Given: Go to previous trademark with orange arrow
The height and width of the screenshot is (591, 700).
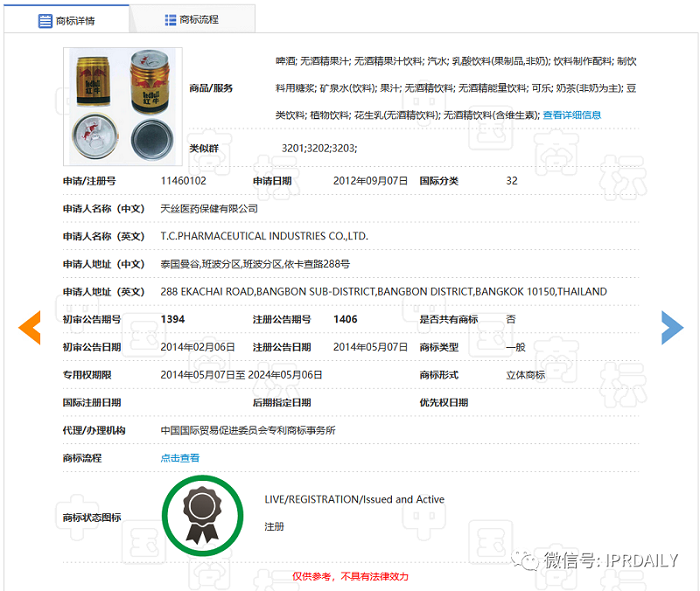Looking at the screenshot, I should coord(29,326).
